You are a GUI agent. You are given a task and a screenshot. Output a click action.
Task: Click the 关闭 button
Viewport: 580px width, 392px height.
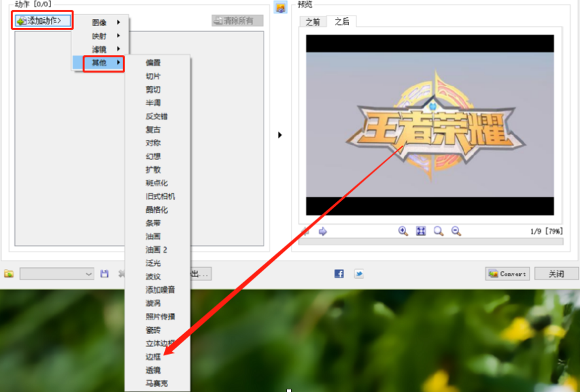click(556, 274)
